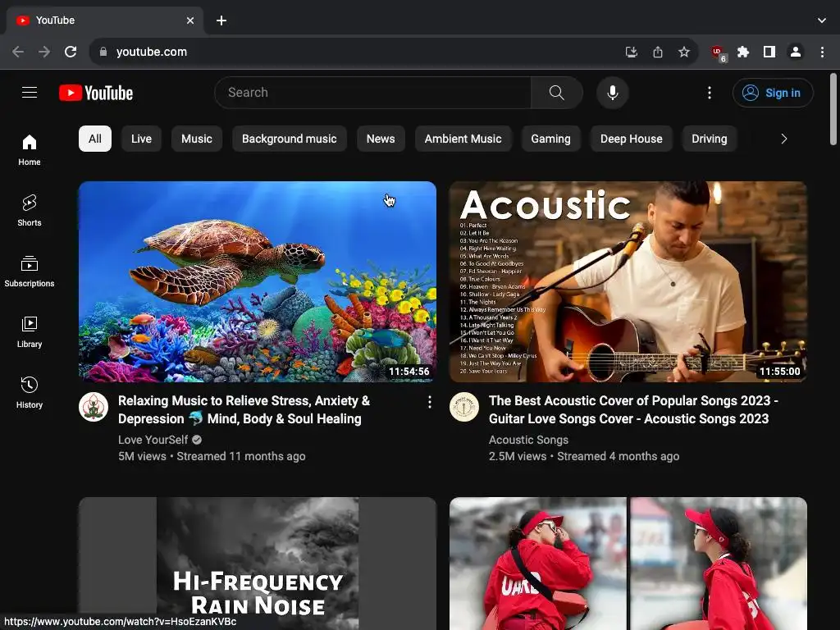Open the Hi-Frequency Rain Noise thumbnail

coord(257,564)
